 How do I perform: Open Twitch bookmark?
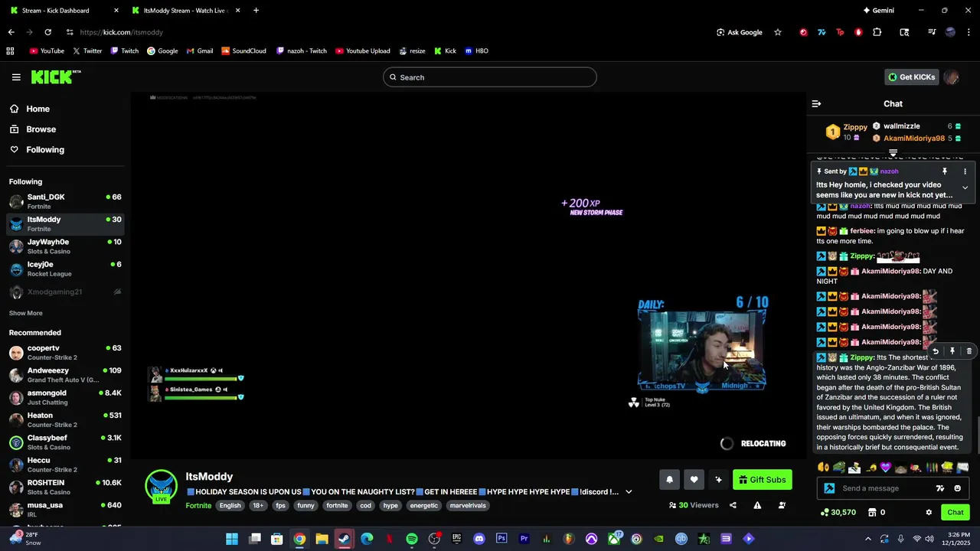coord(125,51)
